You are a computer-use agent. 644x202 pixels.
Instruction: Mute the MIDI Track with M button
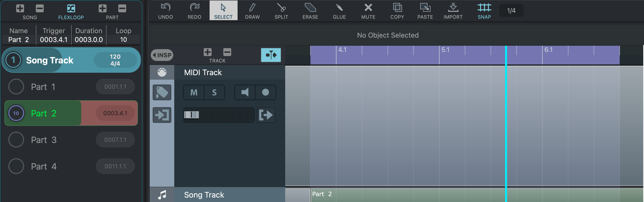(194, 93)
